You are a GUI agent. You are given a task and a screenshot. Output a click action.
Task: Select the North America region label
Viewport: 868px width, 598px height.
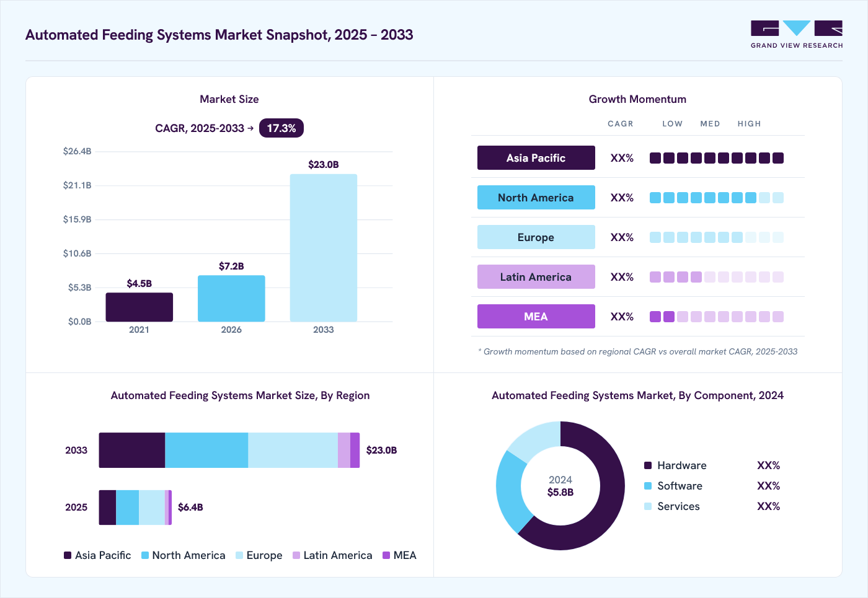(x=536, y=198)
